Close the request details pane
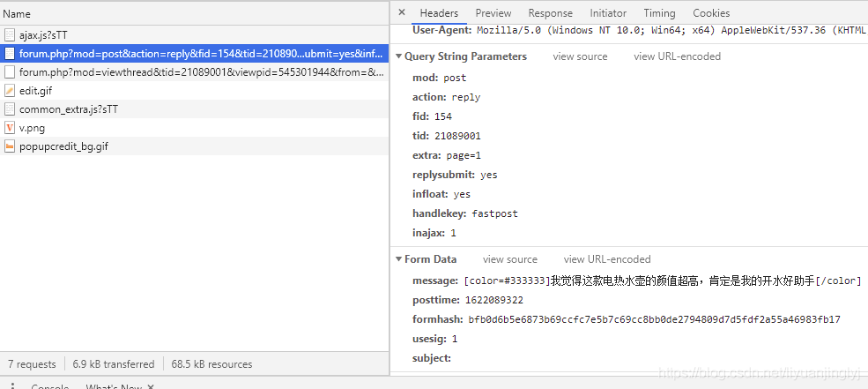The height and width of the screenshot is (389, 868). click(402, 13)
